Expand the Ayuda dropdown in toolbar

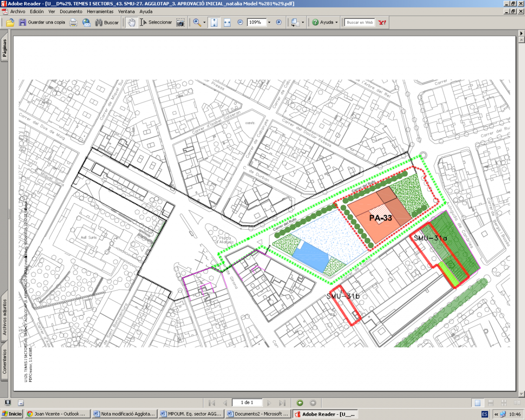(x=336, y=22)
